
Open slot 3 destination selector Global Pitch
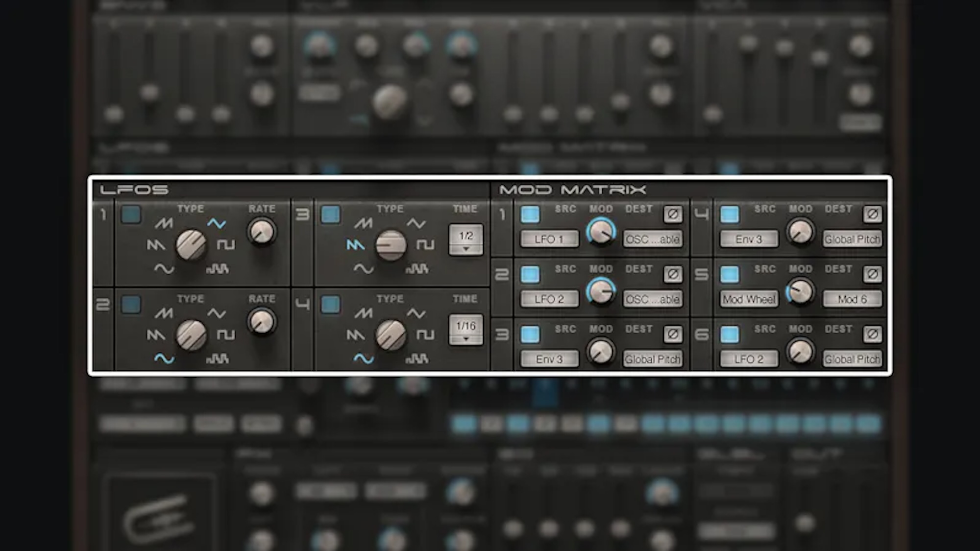tap(653, 359)
